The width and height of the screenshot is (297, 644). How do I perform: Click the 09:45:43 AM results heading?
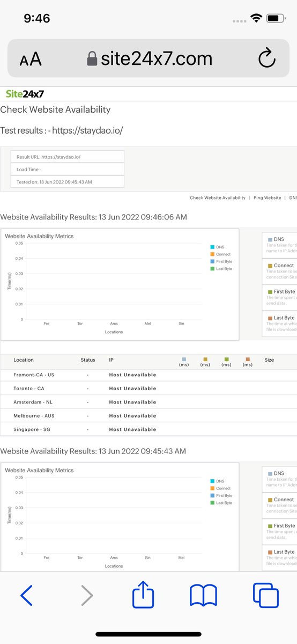tap(93, 451)
